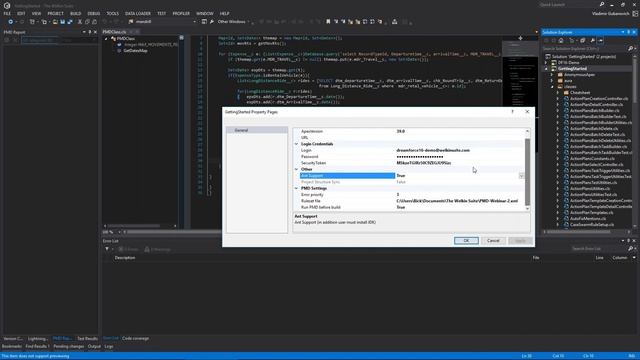
Task: Open the Ant Support value dropdown arrow
Action: 521,176
